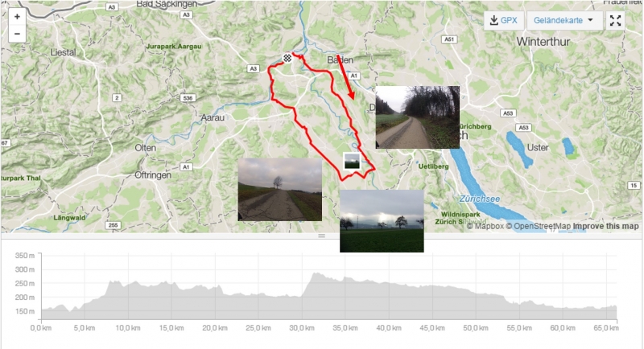
Task: Click the Zürichsee lake label
Action: (479, 199)
